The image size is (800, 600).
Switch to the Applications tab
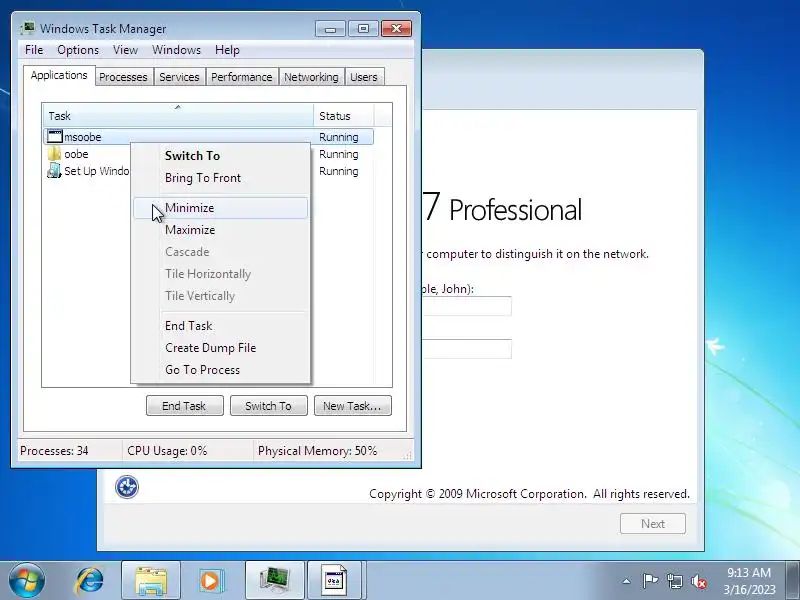59,76
